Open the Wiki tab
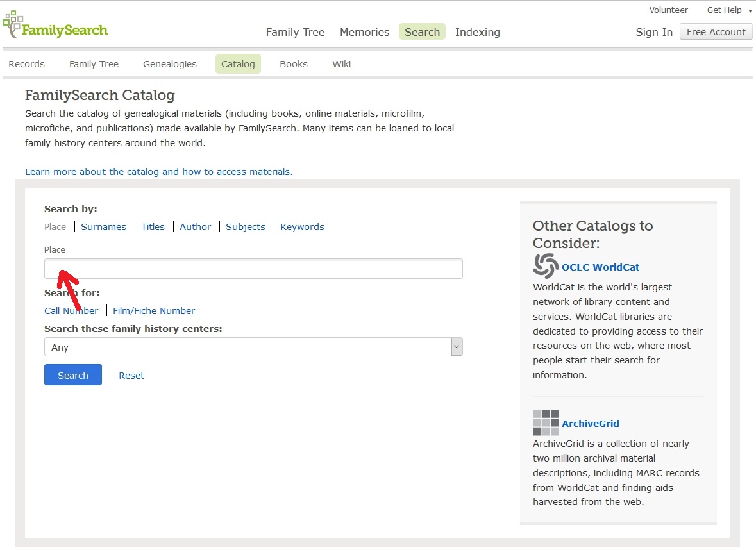 tap(341, 64)
